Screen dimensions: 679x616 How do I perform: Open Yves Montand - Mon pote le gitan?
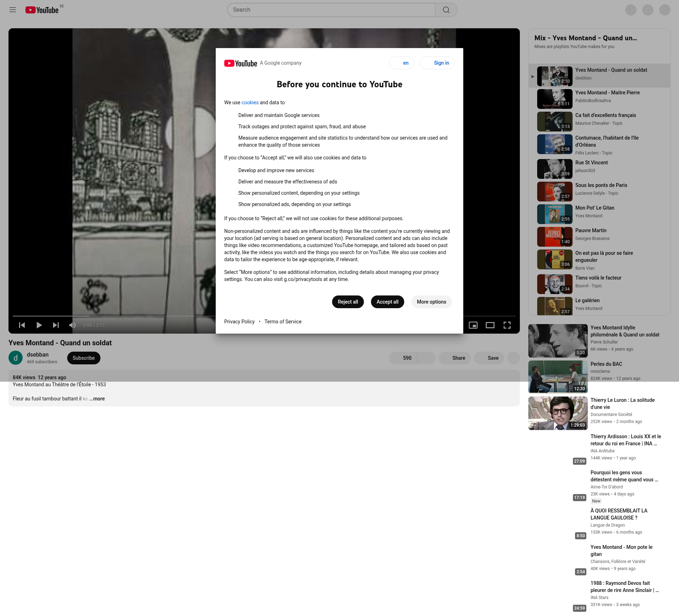pos(621,551)
